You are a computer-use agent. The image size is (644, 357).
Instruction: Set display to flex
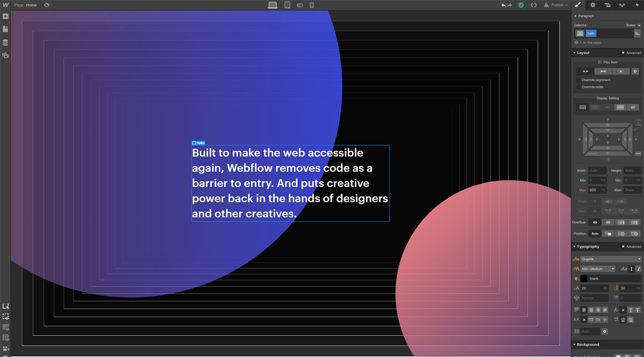[x=621, y=107]
